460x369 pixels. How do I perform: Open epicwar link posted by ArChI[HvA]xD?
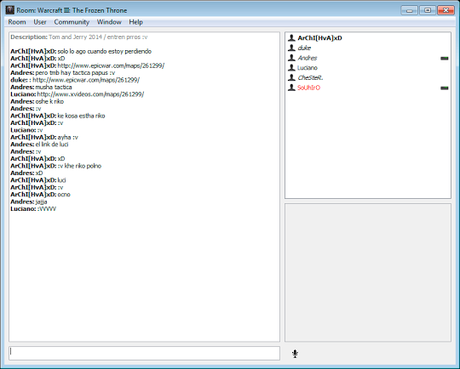[111, 66]
